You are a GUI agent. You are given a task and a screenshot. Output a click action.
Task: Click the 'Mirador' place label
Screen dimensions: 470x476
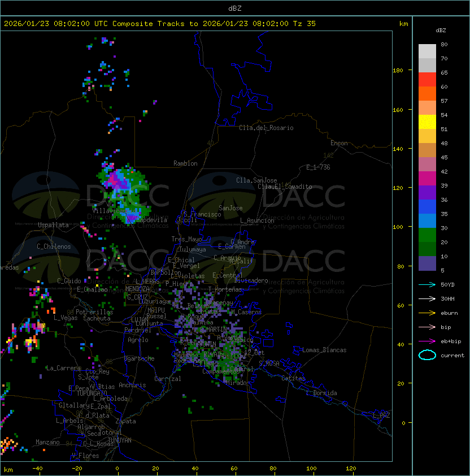237,383
